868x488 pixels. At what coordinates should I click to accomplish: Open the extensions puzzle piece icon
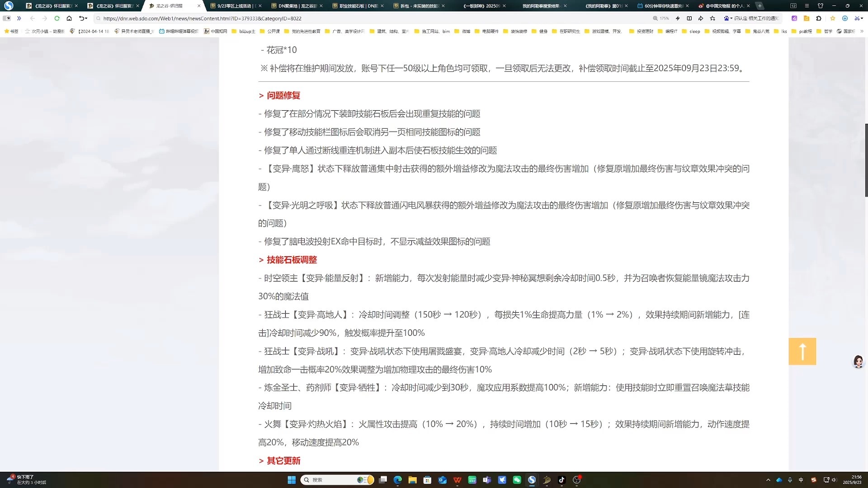(819, 19)
